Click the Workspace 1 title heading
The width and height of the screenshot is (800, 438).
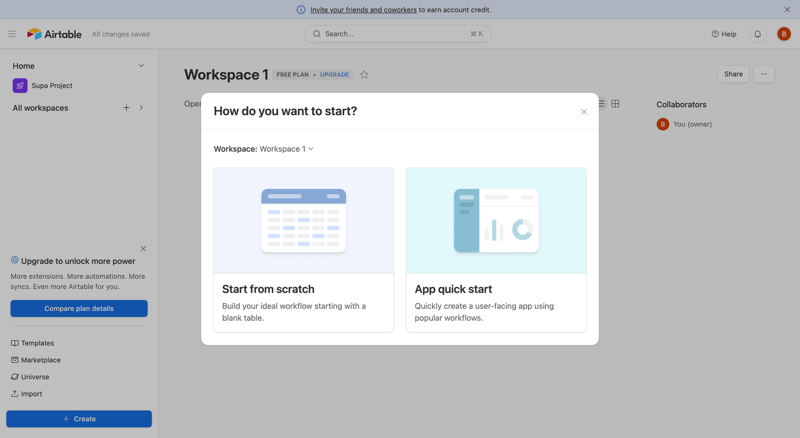(x=226, y=75)
